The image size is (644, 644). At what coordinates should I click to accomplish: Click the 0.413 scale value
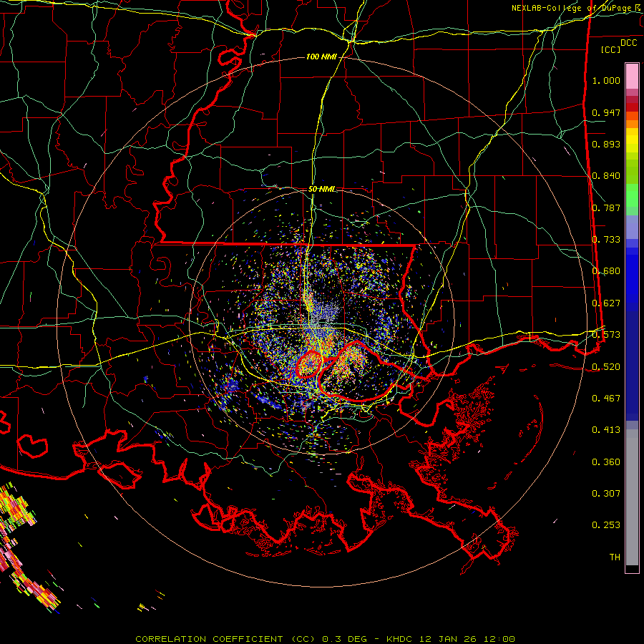606,430
